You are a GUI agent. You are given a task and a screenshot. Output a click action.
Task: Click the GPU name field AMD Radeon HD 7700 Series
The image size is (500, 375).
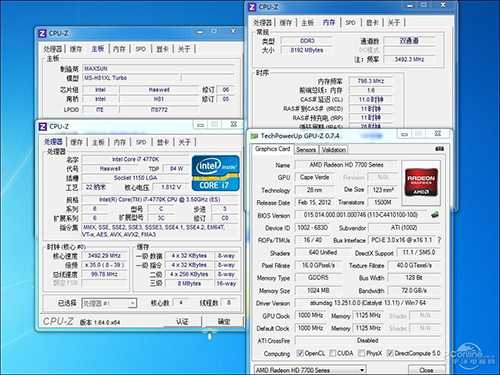click(x=346, y=165)
